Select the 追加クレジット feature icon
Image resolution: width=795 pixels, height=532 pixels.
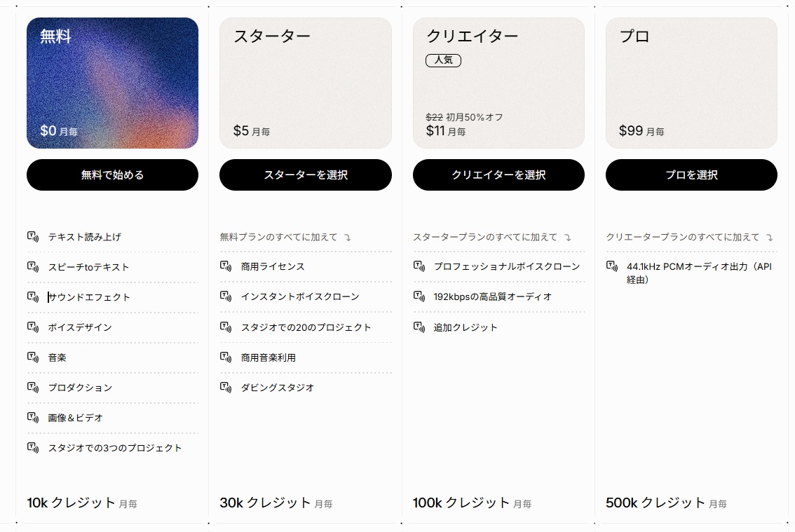coord(418,327)
